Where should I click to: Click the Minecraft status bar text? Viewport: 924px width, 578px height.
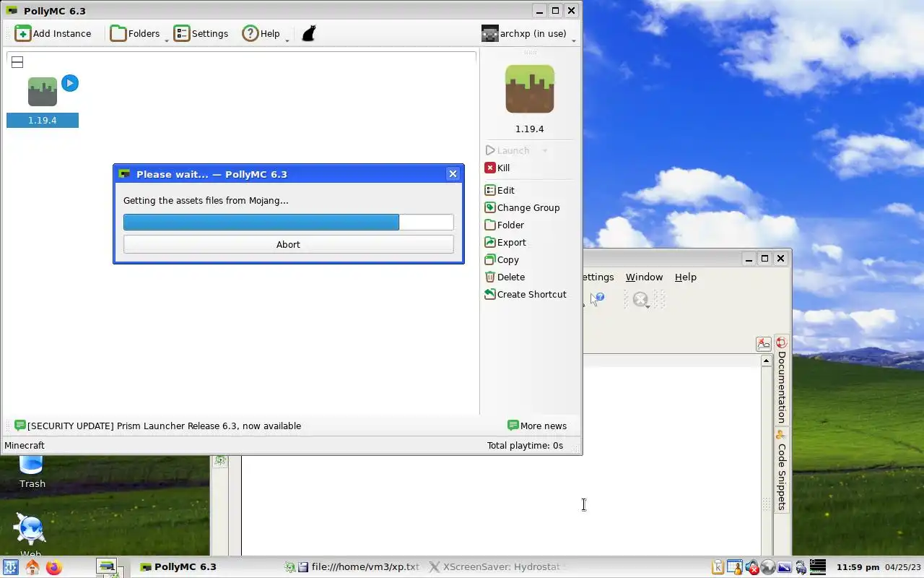[x=25, y=445]
